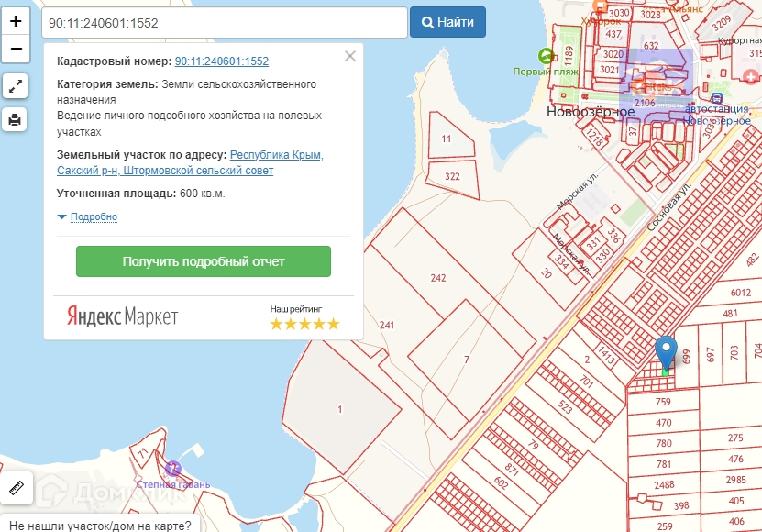Image resolution: width=762 pixels, height=532 pixels.
Task: Click the автостанция bus stop icon
Action: tap(716, 99)
